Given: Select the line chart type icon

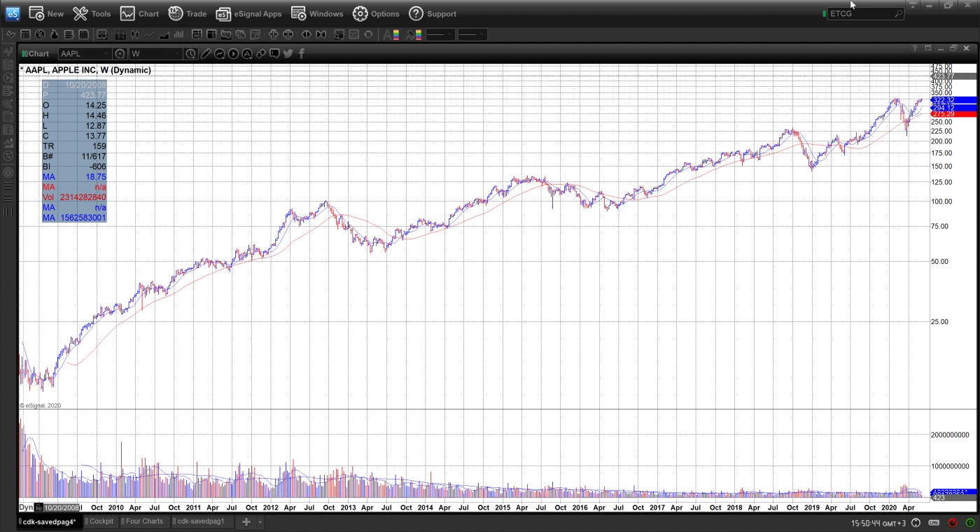Looking at the screenshot, I should [x=149, y=34].
